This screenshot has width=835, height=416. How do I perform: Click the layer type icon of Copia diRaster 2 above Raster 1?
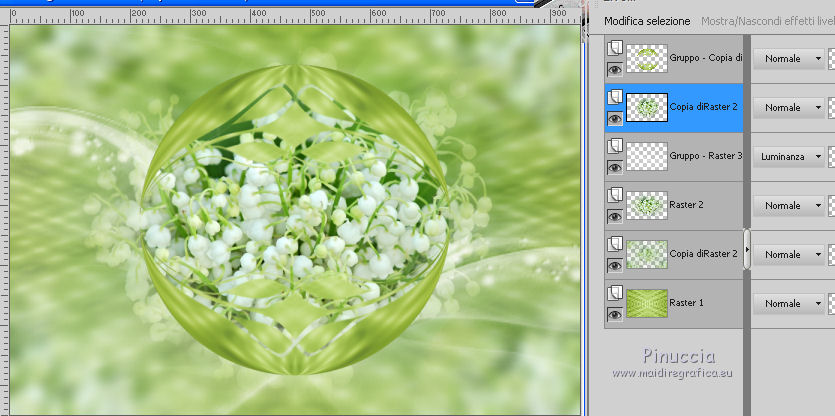click(x=615, y=244)
